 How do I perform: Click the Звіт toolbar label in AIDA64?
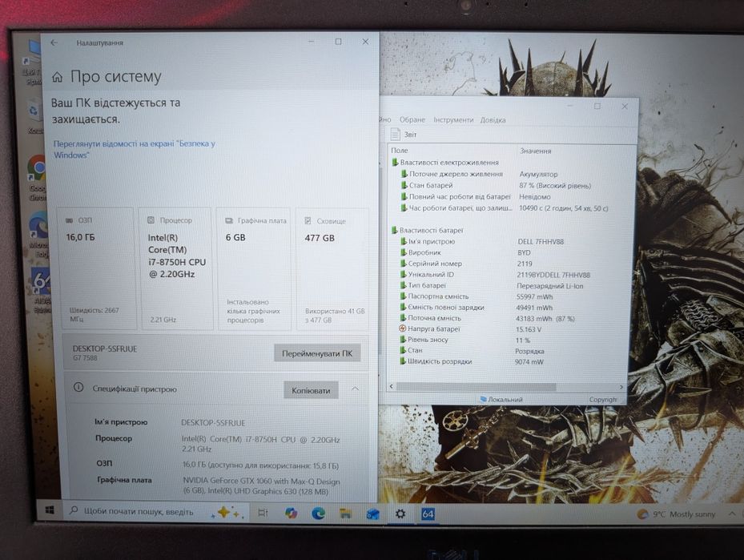coord(410,135)
